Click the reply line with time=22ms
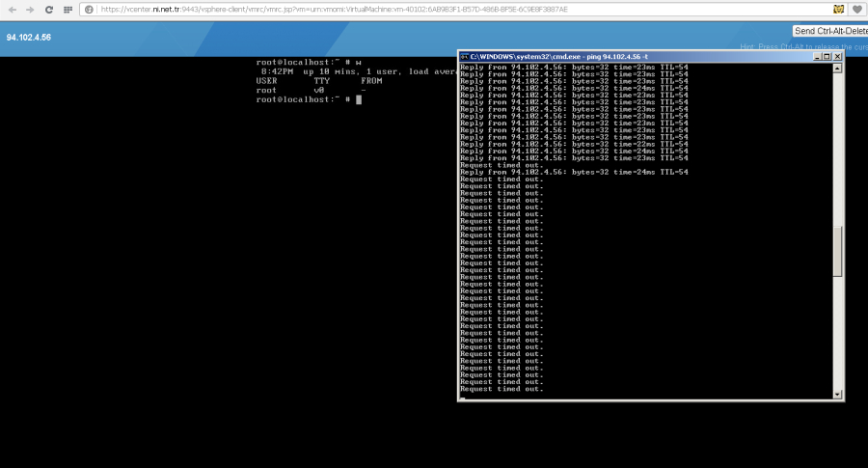Viewport: 868px width, 468px height. [574, 144]
